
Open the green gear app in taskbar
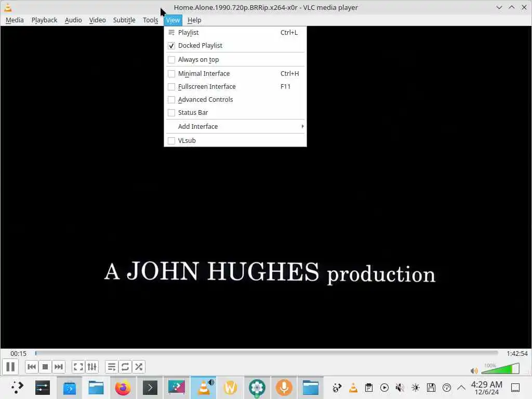pyautogui.click(x=257, y=388)
